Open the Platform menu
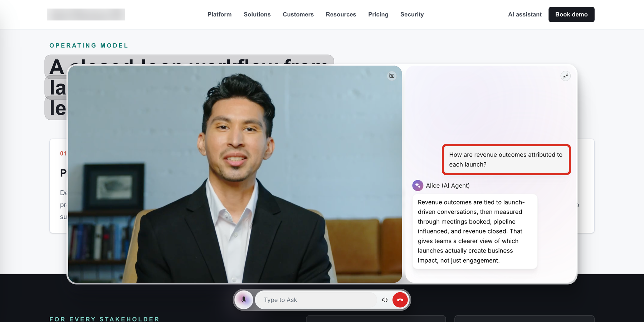644x322 pixels. tap(220, 14)
